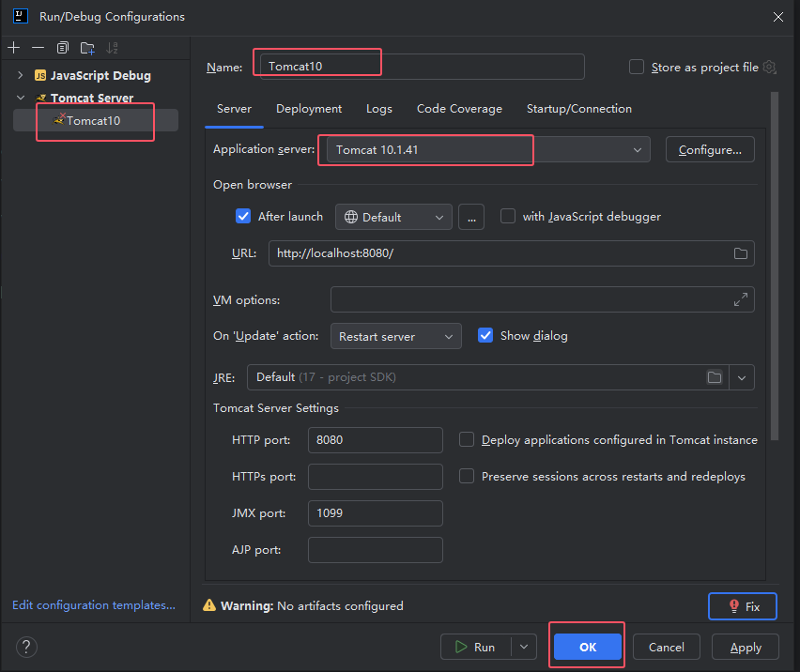The width and height of the screenshot is (800, 672).
Task: Open the JRE dropdown arrow
Action: click(x=742, y=378)
